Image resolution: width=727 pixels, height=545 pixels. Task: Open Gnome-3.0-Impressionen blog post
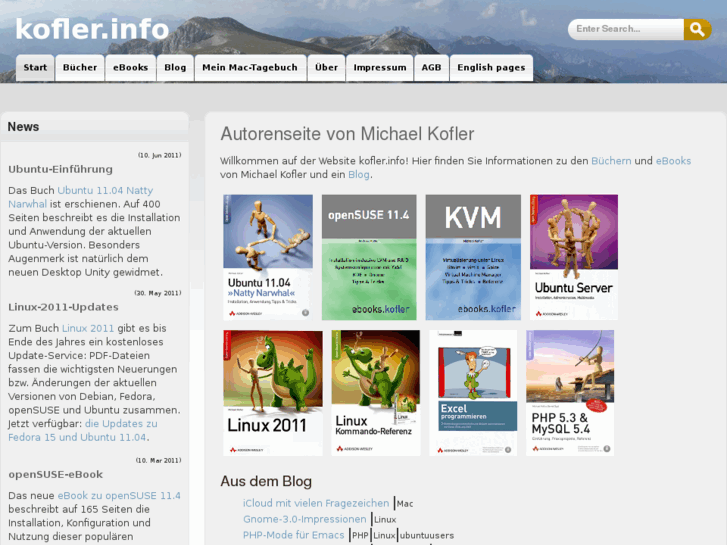305,519
